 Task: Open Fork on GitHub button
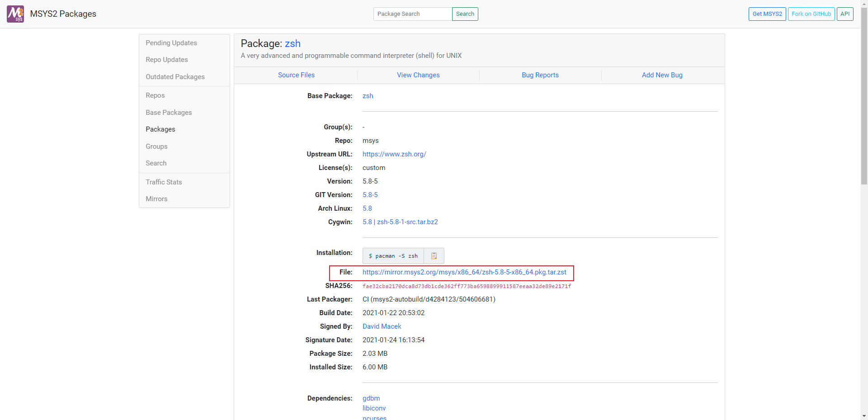[811, 14]
